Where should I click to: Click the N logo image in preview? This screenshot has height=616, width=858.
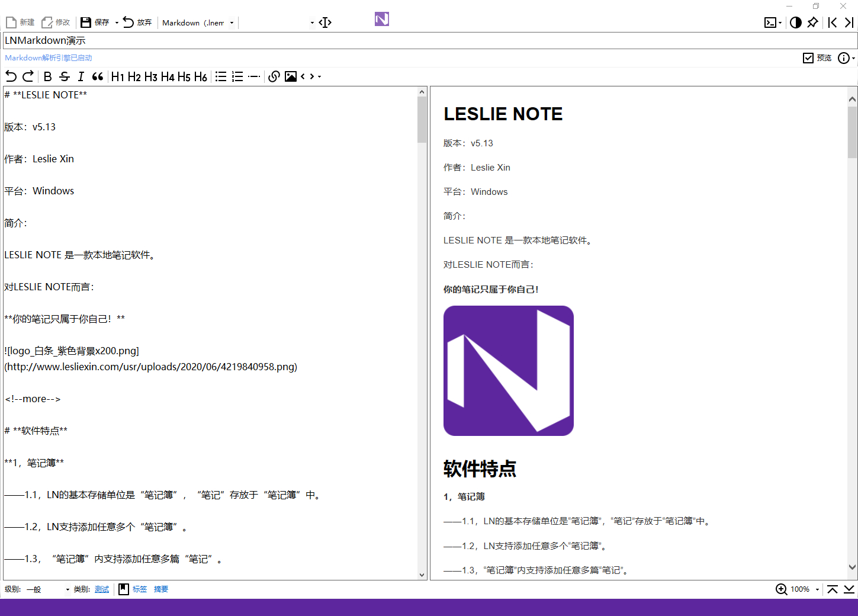click(x=509, y=371)
